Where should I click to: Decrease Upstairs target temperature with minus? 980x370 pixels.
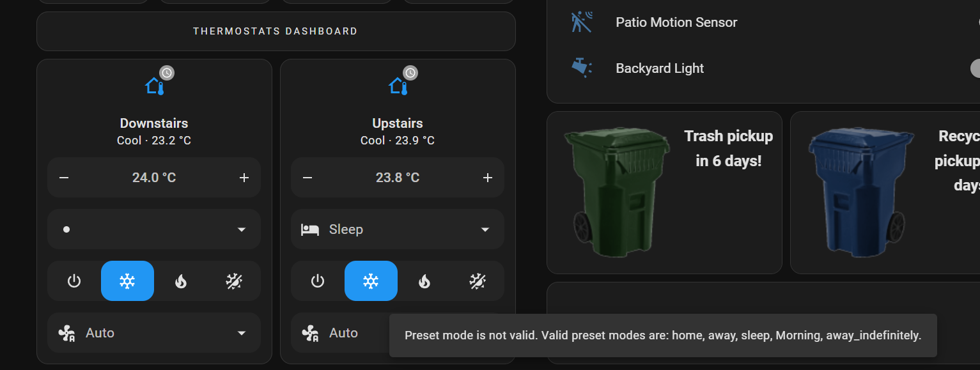(x=307, y=178)
